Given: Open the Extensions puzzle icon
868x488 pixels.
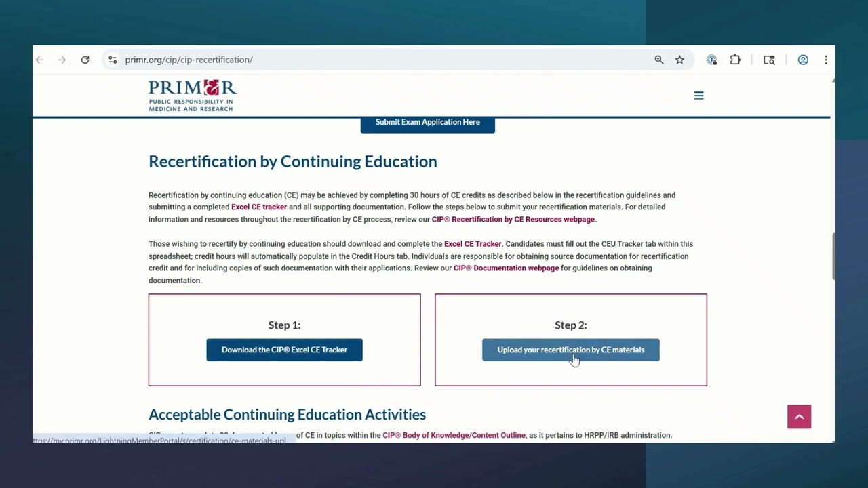Looking at the screenshot, I should pos(735,60).
